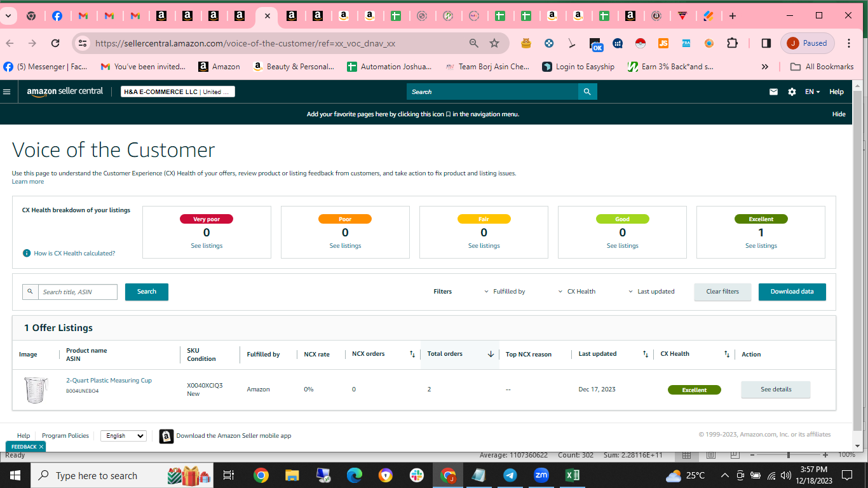Open the Login to Easyship bookmark
Viewport: 868px width, 488px height.
[x=578, y=67]
